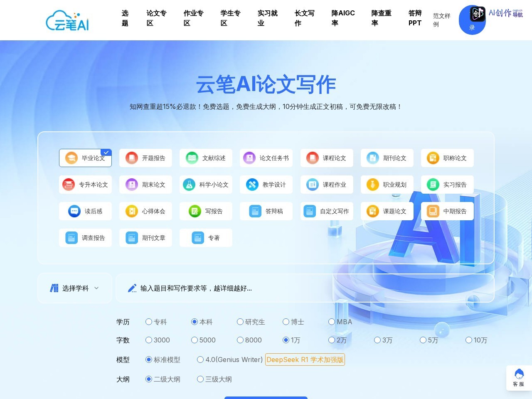
Task: Open the 作业专区 nav menu
Action: [193, 18]
